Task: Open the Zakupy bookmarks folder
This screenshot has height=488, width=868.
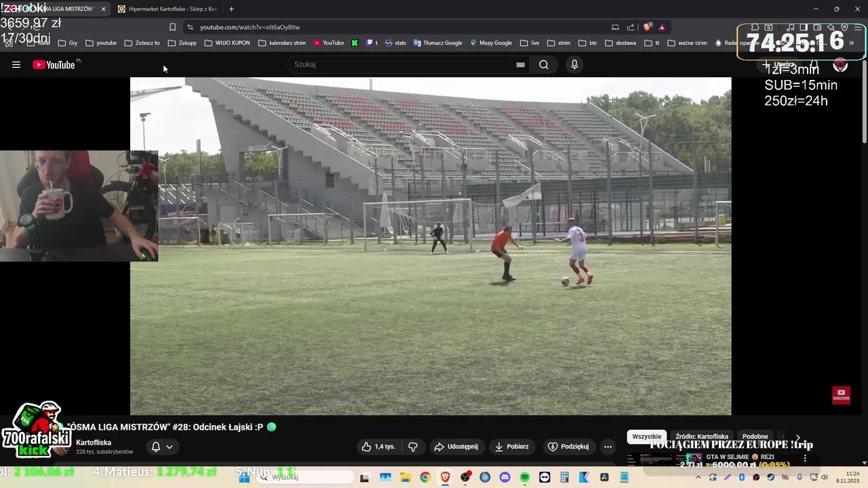Action: tap(182, 43)
